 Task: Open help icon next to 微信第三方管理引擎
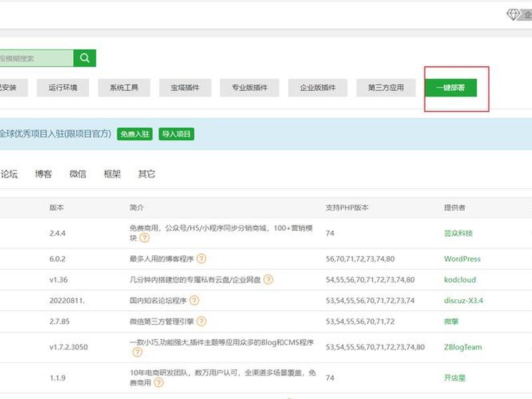click(x=201, y=321)
